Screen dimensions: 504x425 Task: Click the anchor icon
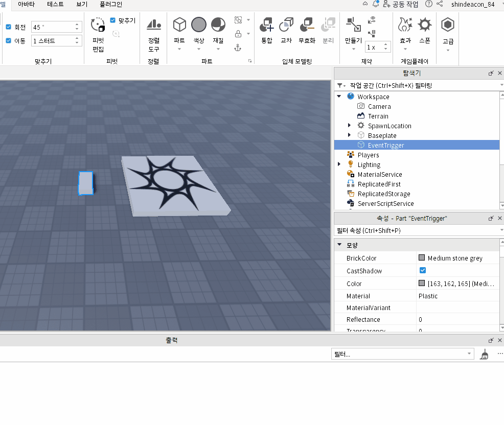[x=238, y=48]
